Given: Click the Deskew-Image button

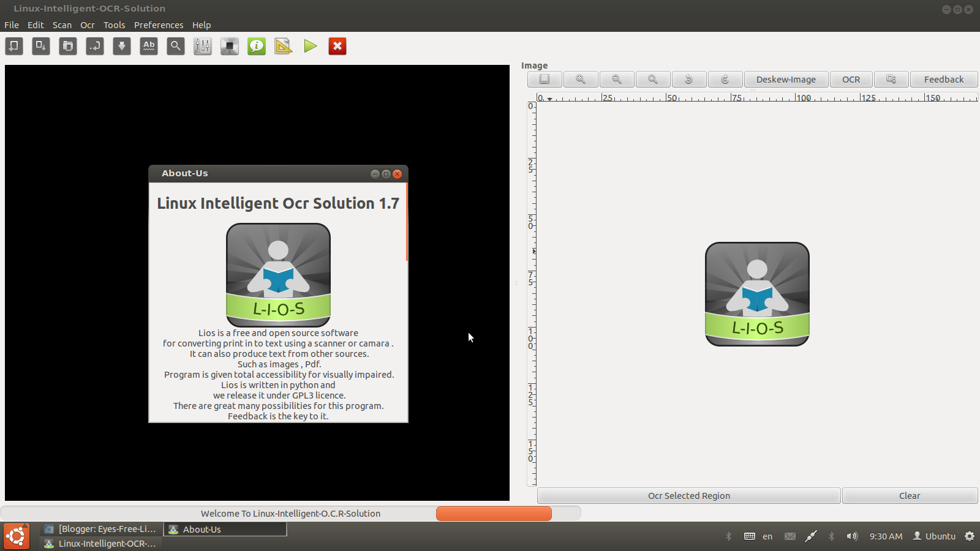Looking at the screenshot, I should point(786,79).
